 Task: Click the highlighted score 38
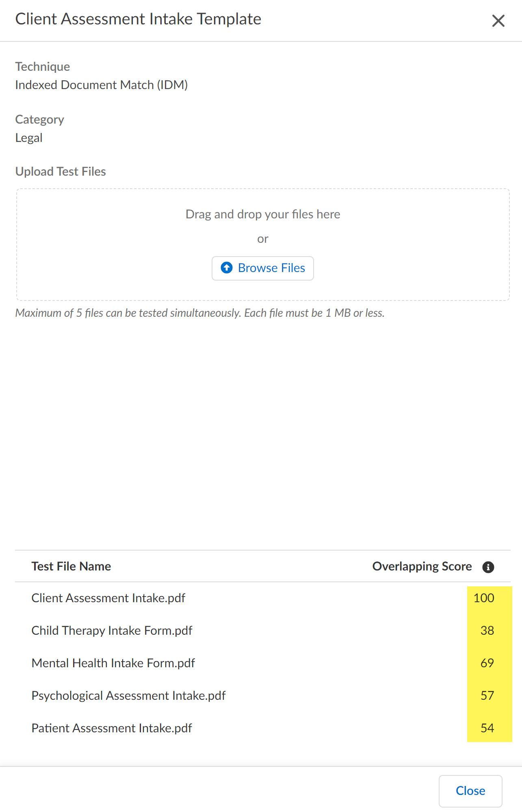coord(487,630)
